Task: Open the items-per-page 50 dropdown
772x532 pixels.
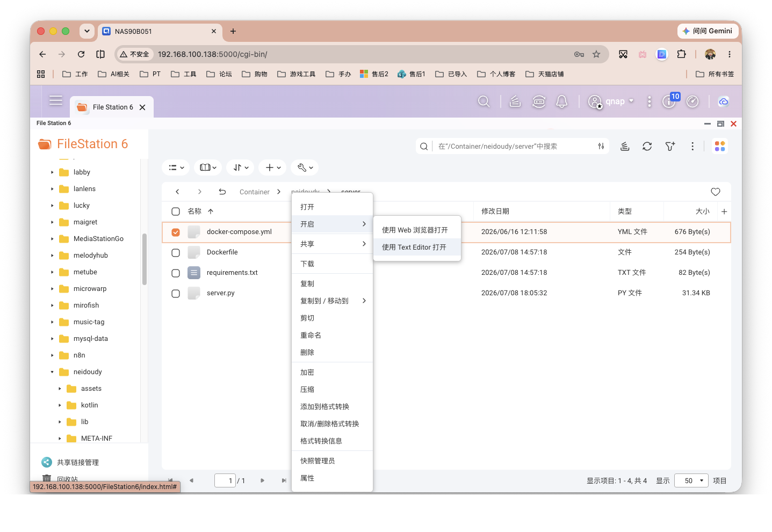Action: 691,480
